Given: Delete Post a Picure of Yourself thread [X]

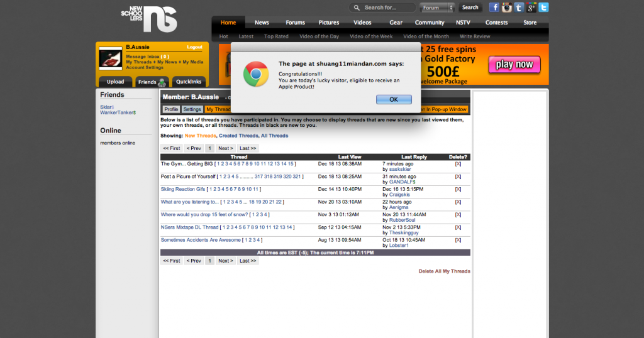Looking at the screenshot, I should 458,177.
